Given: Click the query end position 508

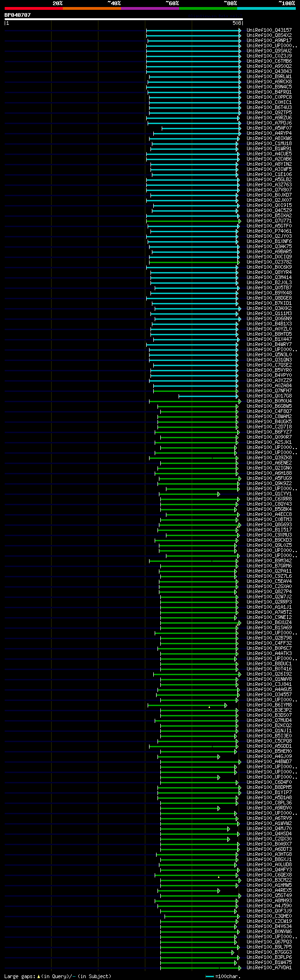Looking at the screenshot, I should coord(237,23).
